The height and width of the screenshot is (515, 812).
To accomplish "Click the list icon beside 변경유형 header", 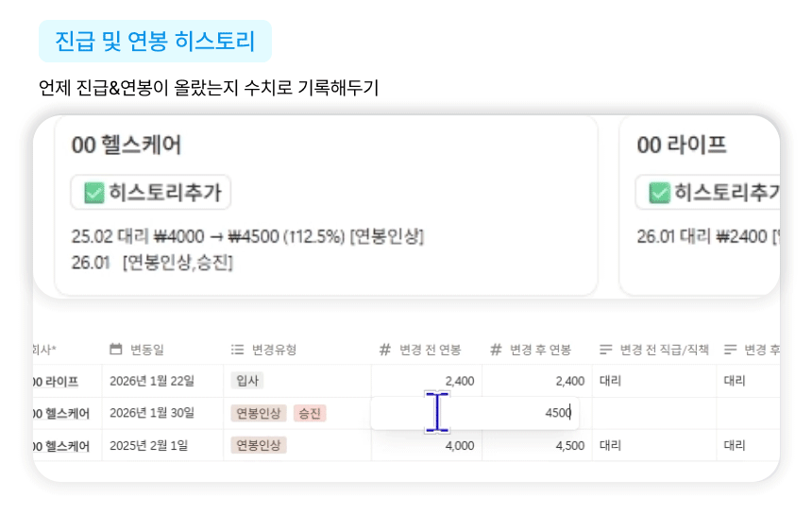I will pos(238,350).
